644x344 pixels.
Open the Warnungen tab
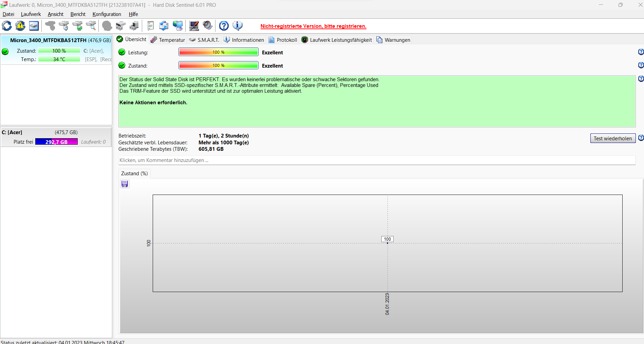[x=393, y=40]
